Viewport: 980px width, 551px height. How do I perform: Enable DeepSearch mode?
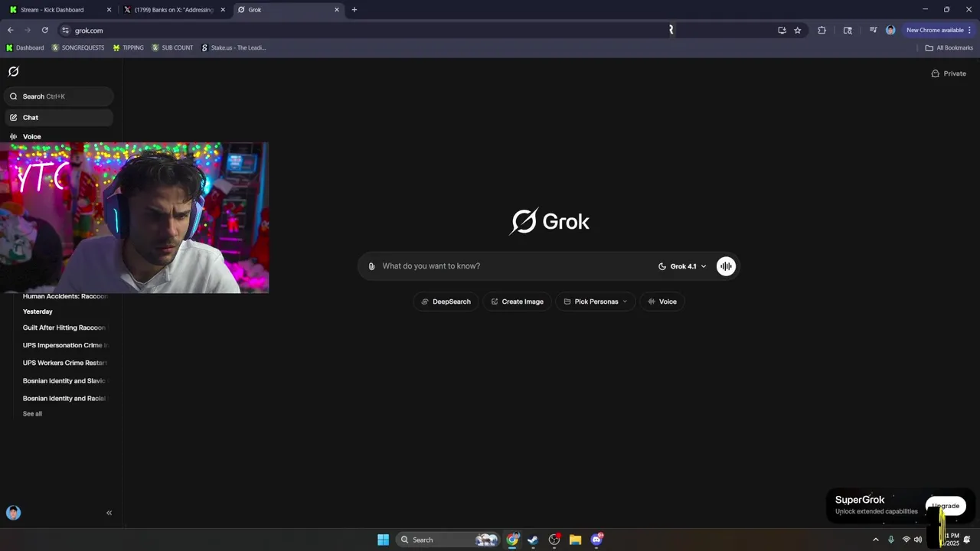click(x=446, y=302)
